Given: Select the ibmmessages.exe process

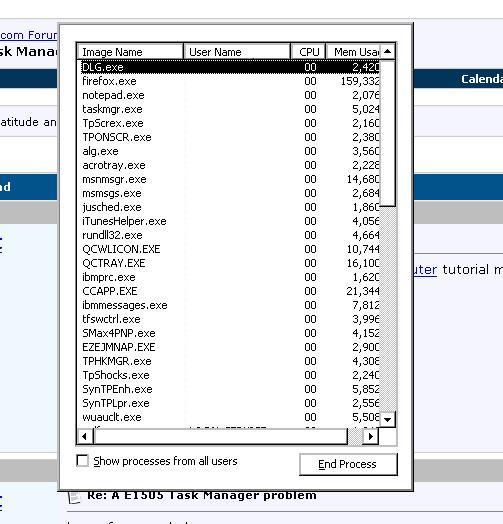Looking at the screenshot, I should click(230, 305).
